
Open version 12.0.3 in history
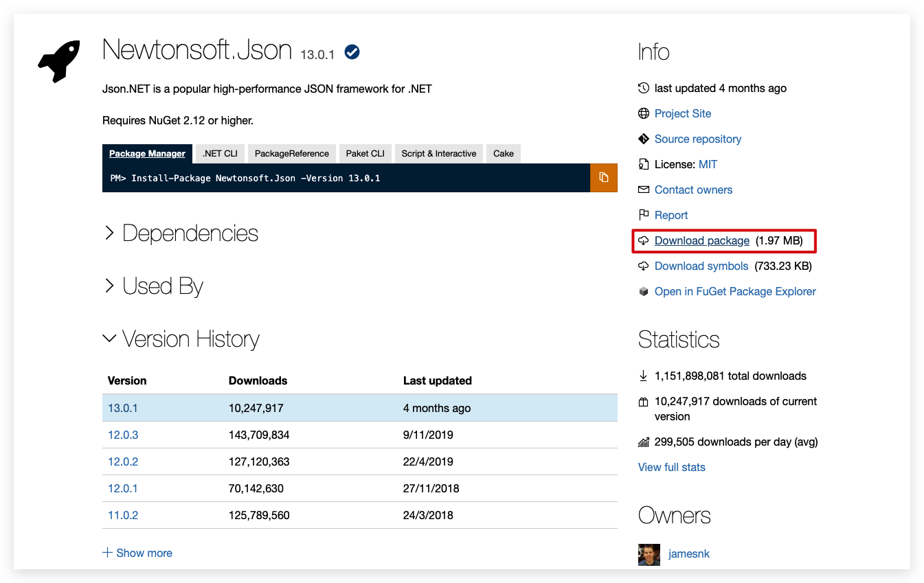click(123, 435)
